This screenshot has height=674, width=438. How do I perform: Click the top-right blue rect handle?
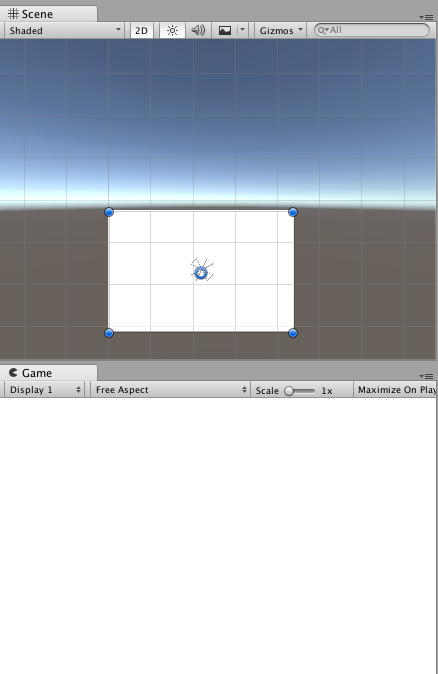tap(293, 212)
